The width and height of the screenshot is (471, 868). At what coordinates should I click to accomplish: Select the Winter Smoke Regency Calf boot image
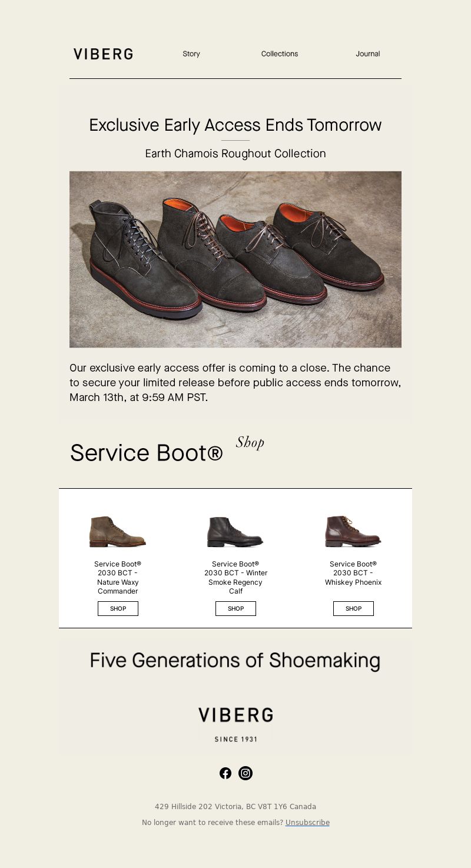point(235,531)
